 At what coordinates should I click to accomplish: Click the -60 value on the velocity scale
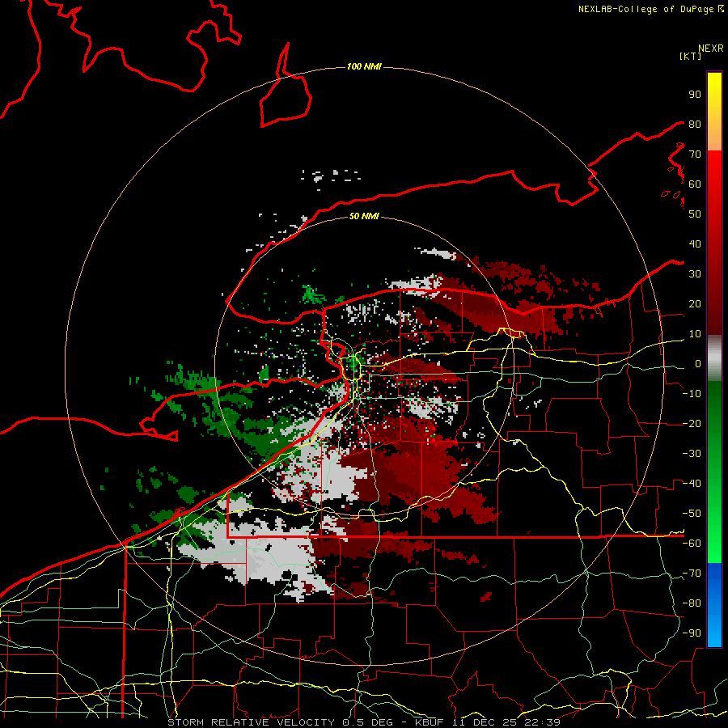click(x=692, y=544)
